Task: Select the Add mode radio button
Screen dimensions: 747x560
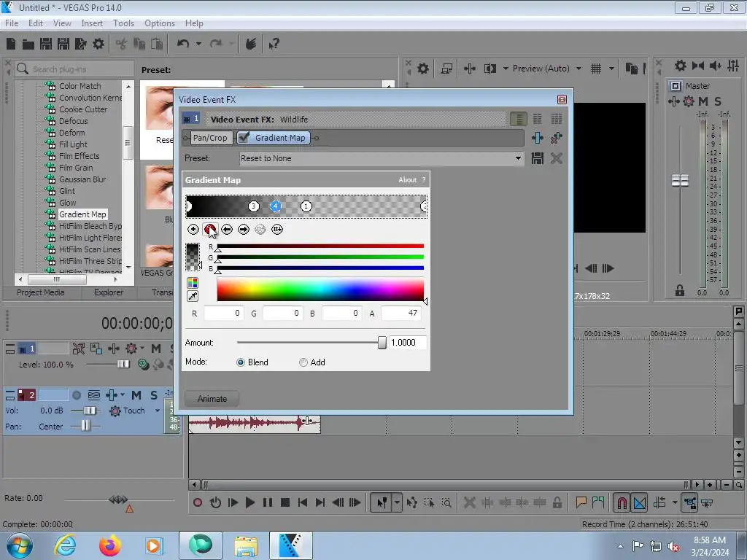Action: (x=303, y=362)
